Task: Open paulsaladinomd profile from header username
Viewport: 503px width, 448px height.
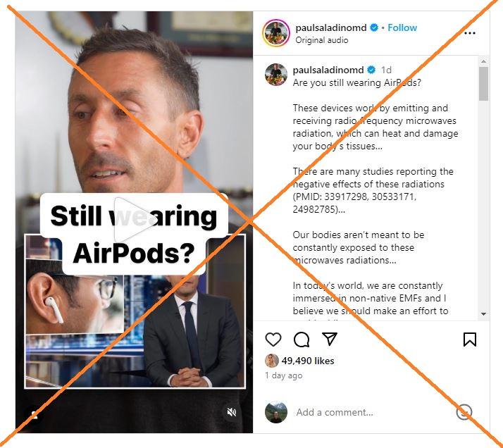Action: click(x=330, y=27)
